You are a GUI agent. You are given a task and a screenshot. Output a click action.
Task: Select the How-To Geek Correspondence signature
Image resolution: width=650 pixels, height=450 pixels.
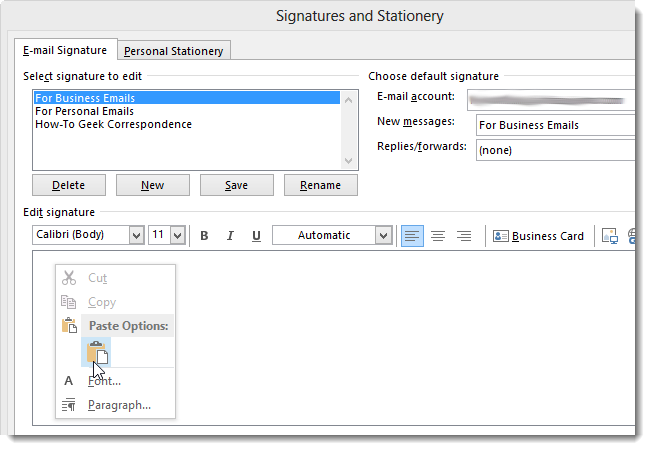click(x=187, y=124)
